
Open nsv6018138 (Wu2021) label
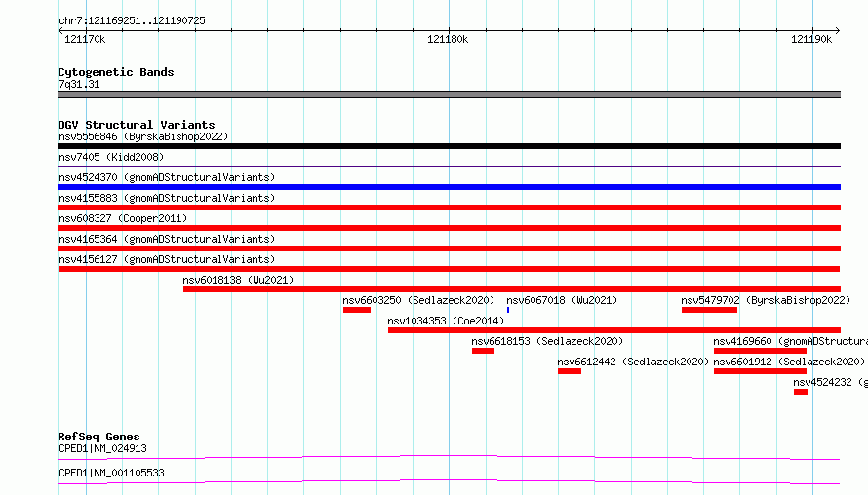point(238,280)
